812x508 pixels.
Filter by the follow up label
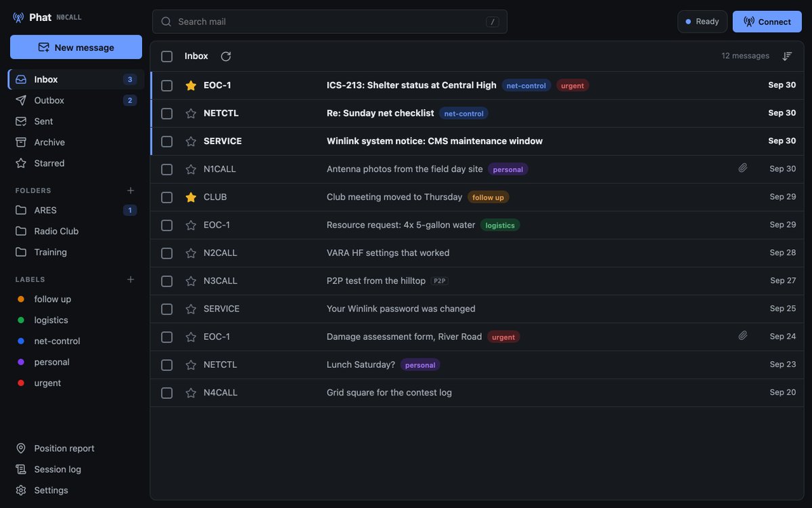point(76,299)
